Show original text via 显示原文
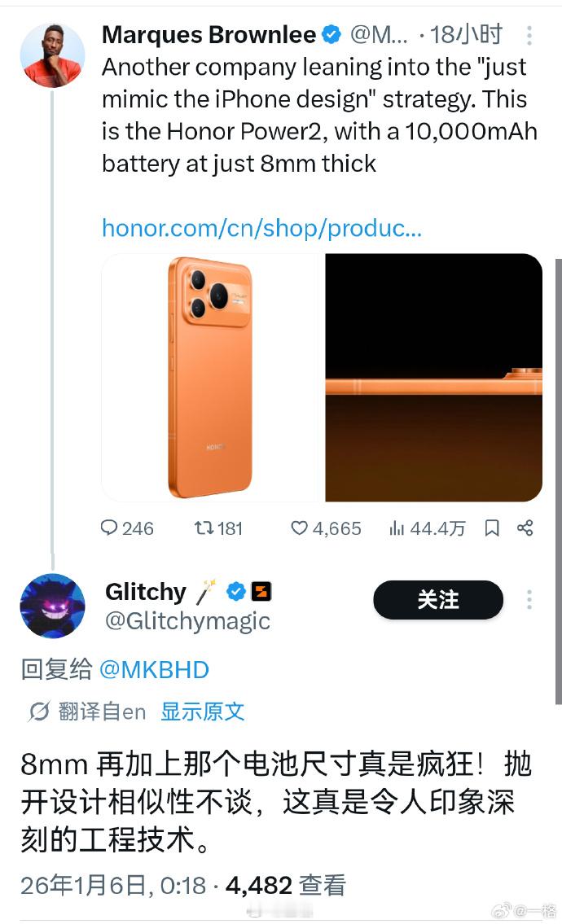The image size is (562, 924). point(202,712)
